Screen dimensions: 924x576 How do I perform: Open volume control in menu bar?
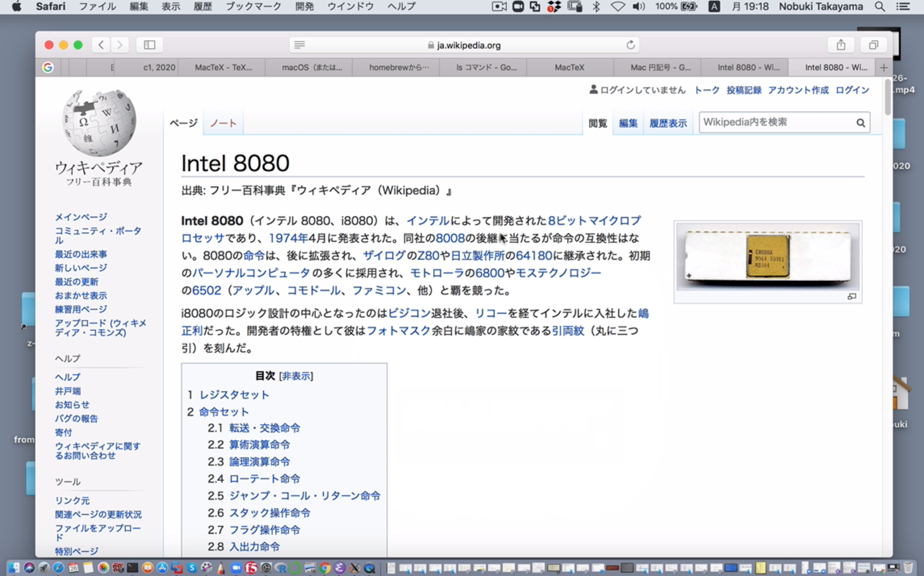[x=638, y=6]
